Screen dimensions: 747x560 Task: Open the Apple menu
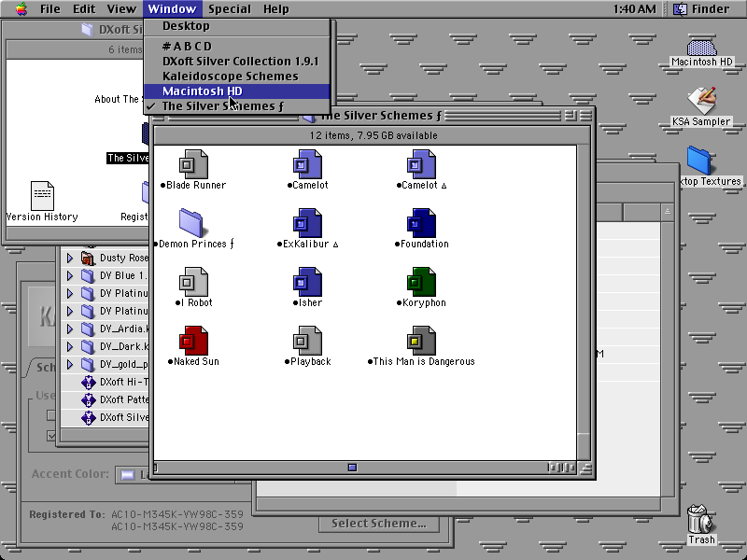[x=21, y=8]
